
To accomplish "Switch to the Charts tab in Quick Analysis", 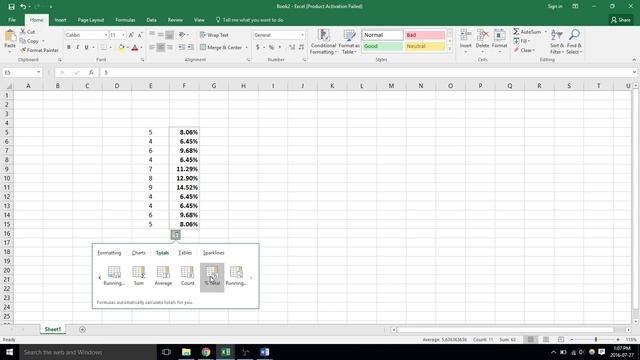I will tap(139, 253).
